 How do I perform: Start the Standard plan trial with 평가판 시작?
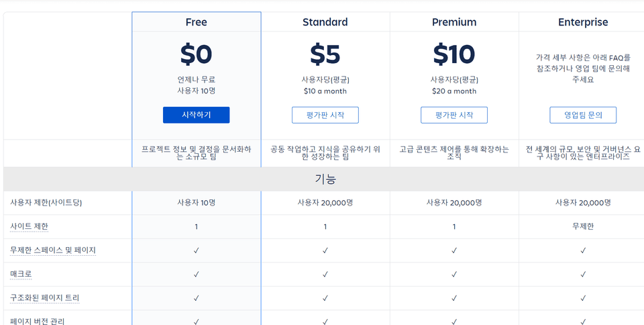325,115
